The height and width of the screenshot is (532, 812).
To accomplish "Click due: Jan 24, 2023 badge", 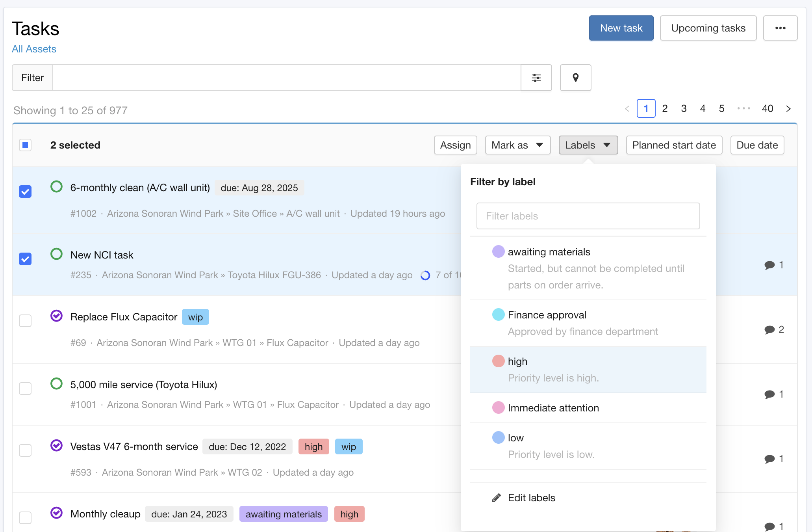I will tap(189, 514).
